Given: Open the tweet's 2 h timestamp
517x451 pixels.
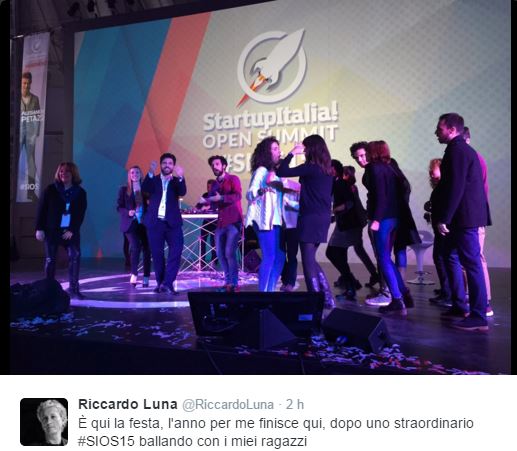Looking at the screenshot, I should 295,405.
